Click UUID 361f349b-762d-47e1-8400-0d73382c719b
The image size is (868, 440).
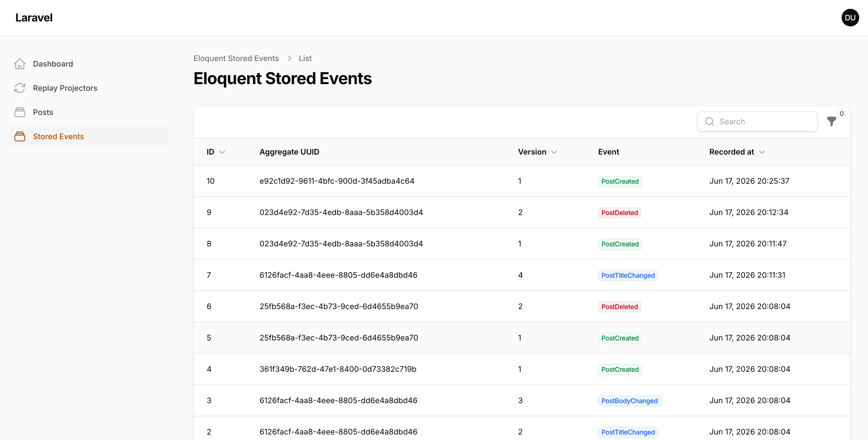(338, 369)
